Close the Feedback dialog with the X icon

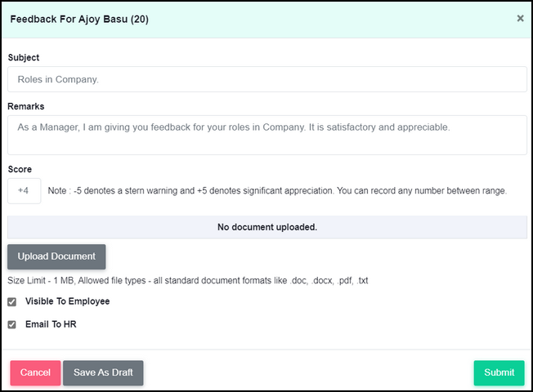(520, 18)
